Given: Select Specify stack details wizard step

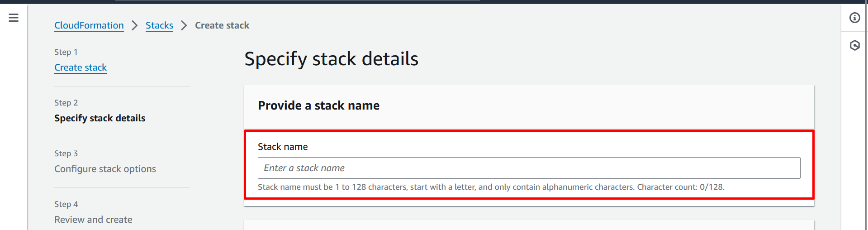Looking at the screenshot, I should 100,118.
